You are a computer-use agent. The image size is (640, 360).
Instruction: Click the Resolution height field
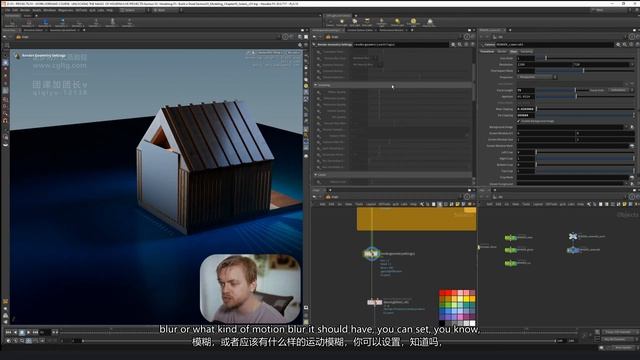[x=601, y=64]
